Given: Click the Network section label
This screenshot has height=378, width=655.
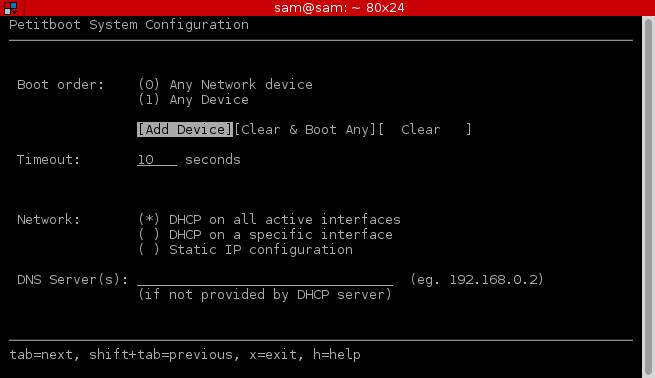Looking at the screenshot, I should pos(48,220).
